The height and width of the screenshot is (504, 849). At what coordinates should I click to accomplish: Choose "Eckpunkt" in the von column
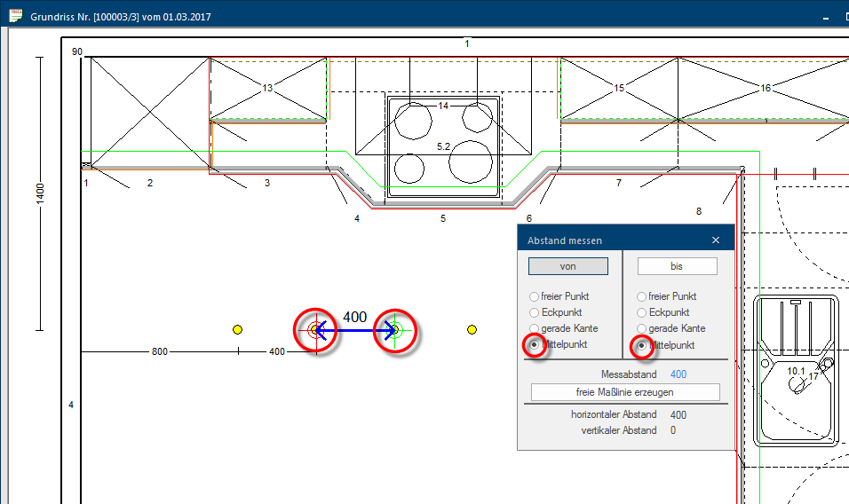coord(534,312)
